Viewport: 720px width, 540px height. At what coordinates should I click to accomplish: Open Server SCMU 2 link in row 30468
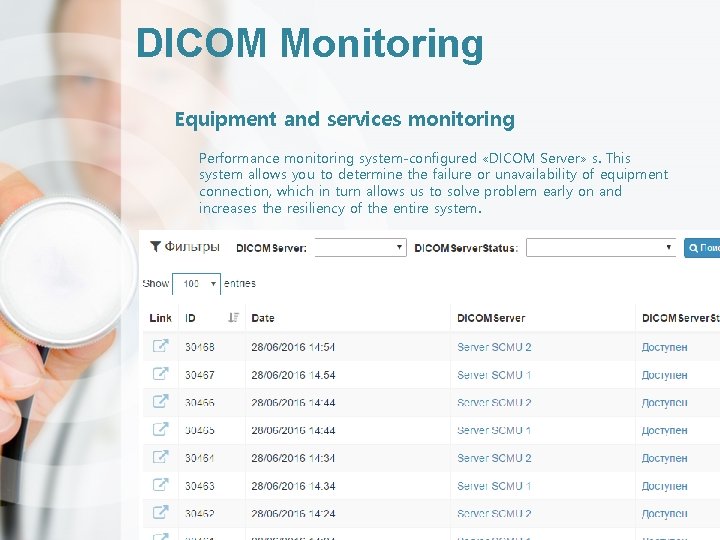[x=494, y=347]
